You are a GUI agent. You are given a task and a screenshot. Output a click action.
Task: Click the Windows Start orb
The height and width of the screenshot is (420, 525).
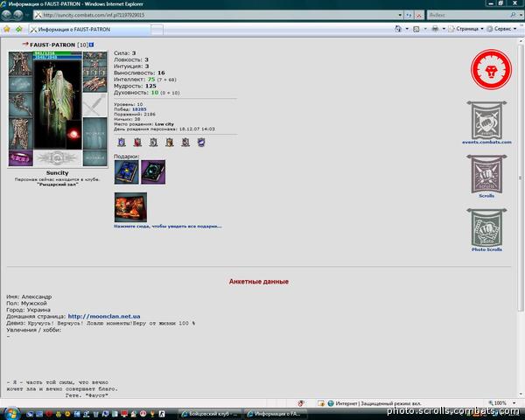(x=11, y=414)
